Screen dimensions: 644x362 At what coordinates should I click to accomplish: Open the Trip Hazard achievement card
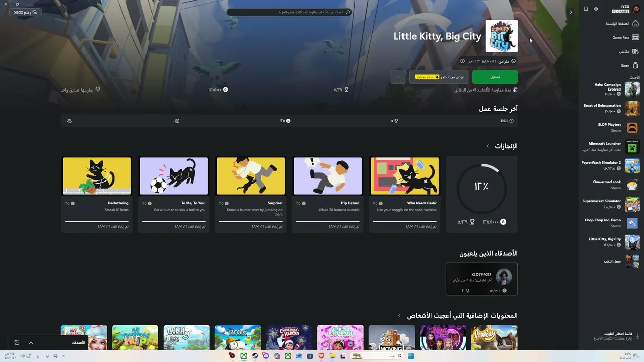pyautogui.click(x=328, y=194)
